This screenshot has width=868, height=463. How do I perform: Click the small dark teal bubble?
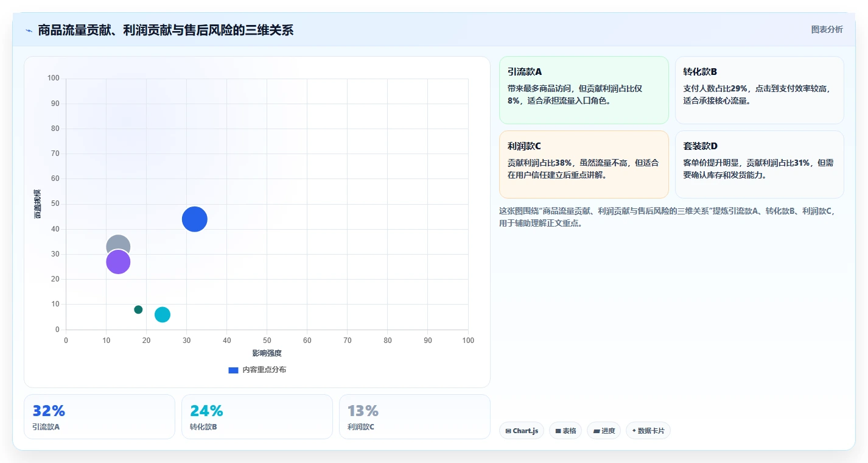tap(138, 309)
